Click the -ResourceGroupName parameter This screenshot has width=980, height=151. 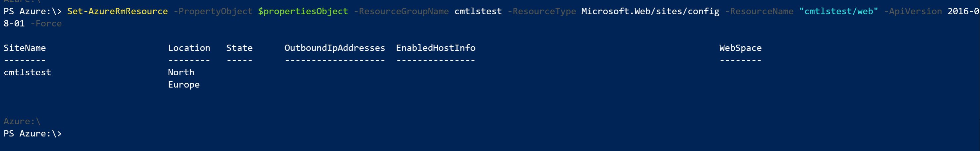pos(401,12)
